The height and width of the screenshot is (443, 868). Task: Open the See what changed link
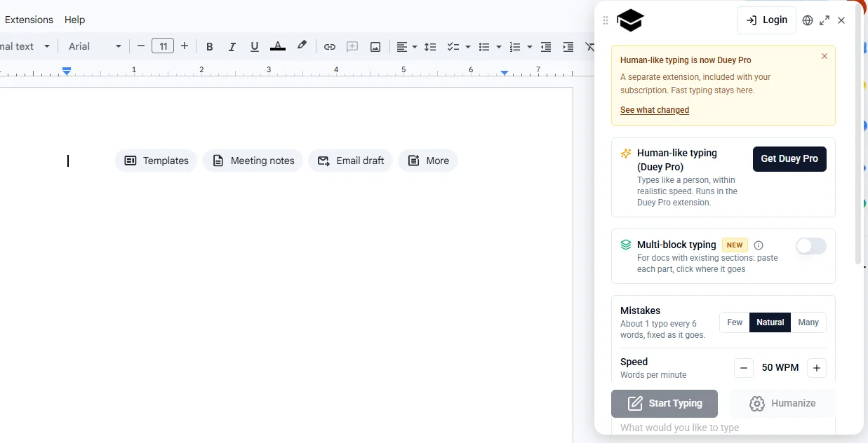(655, 110)
